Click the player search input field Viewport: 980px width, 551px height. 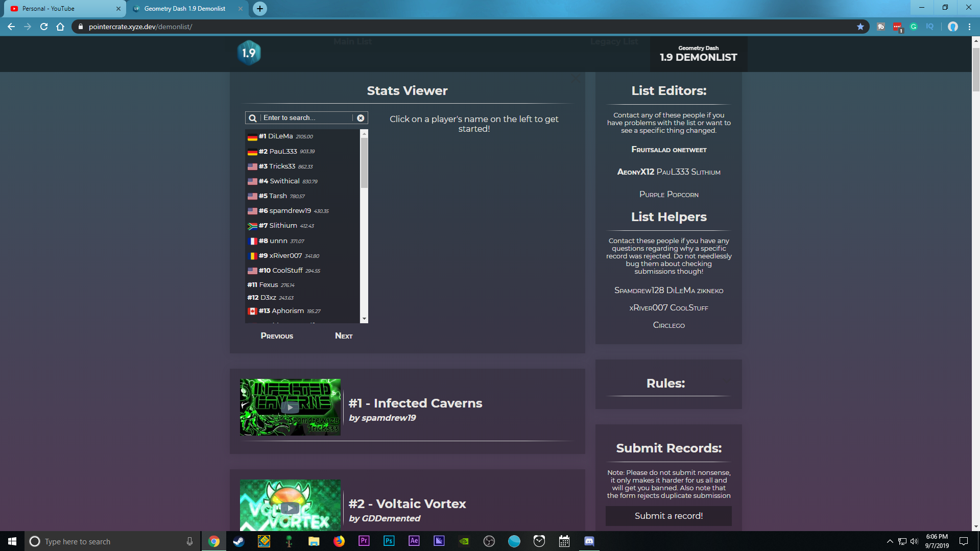[306, 118]
